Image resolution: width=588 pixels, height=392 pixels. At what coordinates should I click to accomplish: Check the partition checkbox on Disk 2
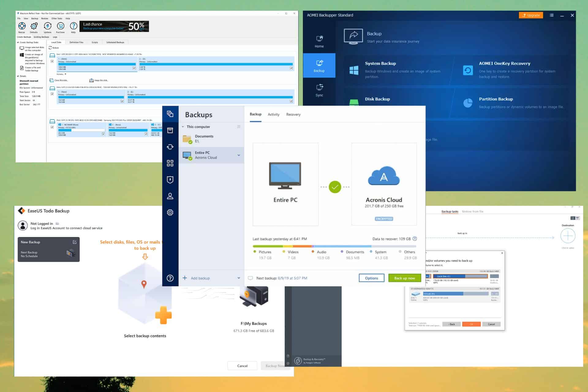122,101
